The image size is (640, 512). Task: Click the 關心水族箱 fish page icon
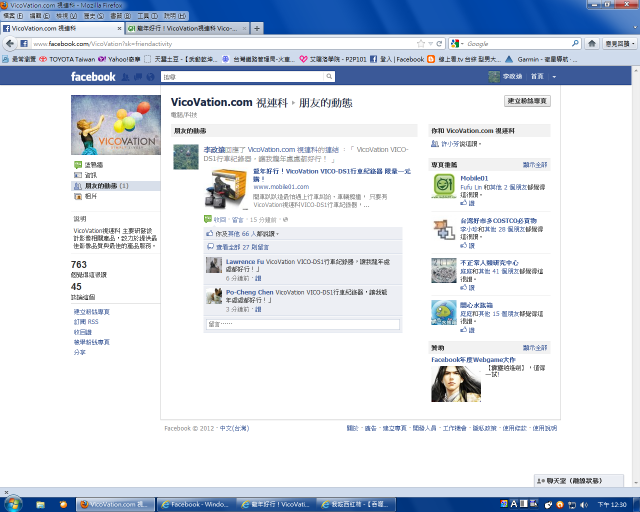(x=444, y=312)
